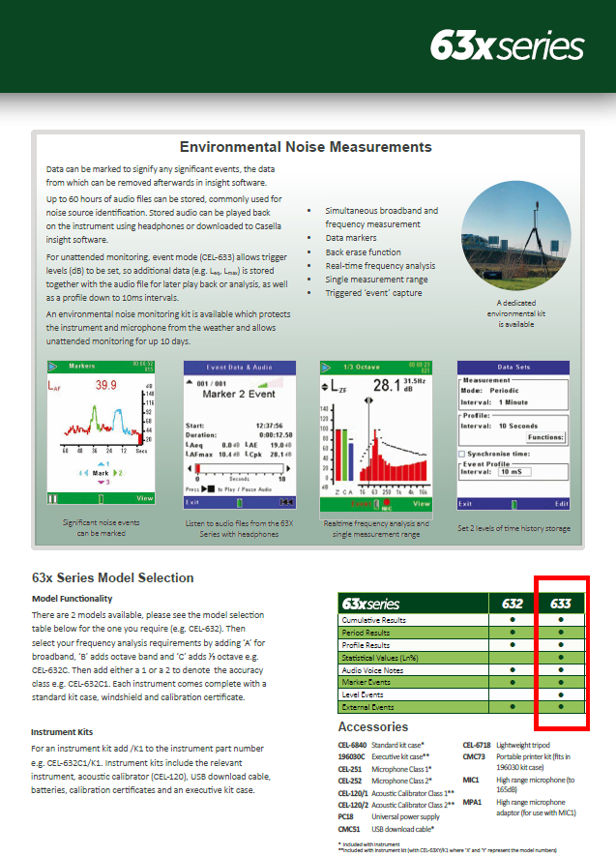Click the Functions button in Data Sets screen
The height and width of the screenshot is (856, 616).
pos(545,437)
